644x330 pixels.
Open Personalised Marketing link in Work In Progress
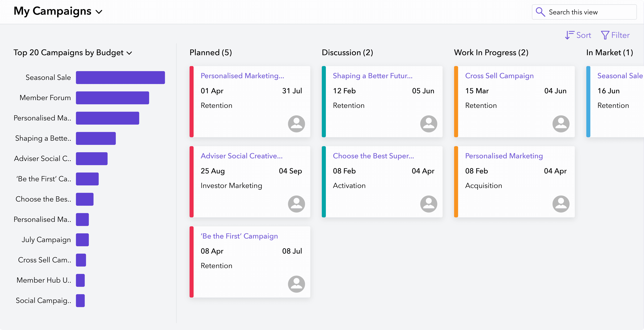(504, 156)
